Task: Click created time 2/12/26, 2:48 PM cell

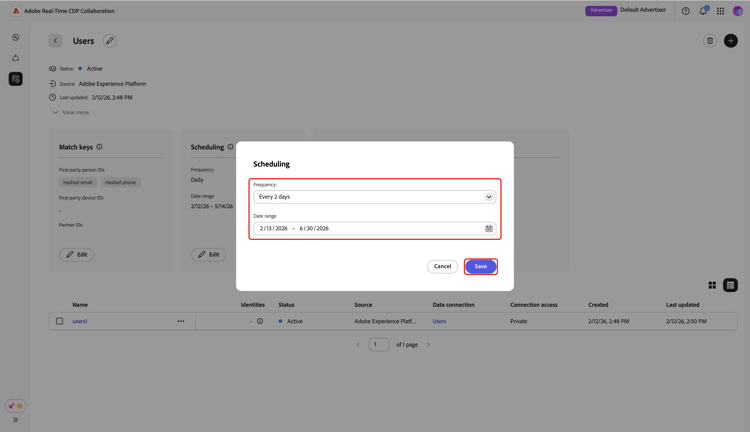Action: (608, 321)
